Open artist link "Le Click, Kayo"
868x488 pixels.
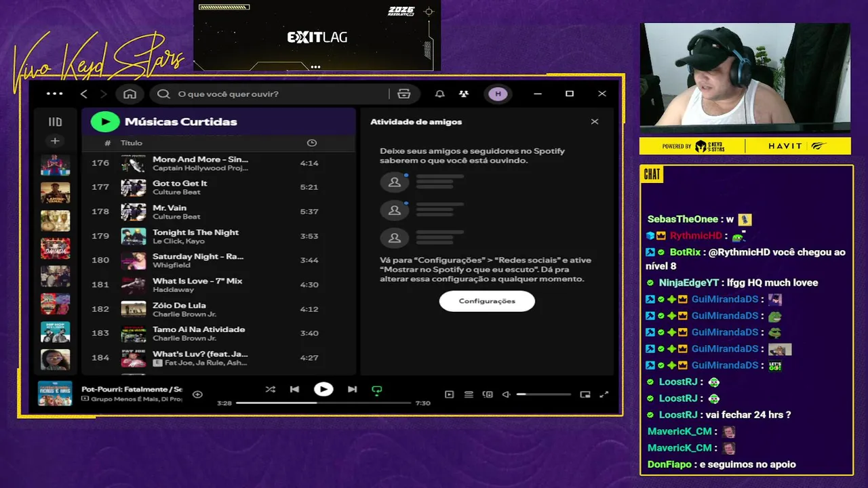[178, 241]
